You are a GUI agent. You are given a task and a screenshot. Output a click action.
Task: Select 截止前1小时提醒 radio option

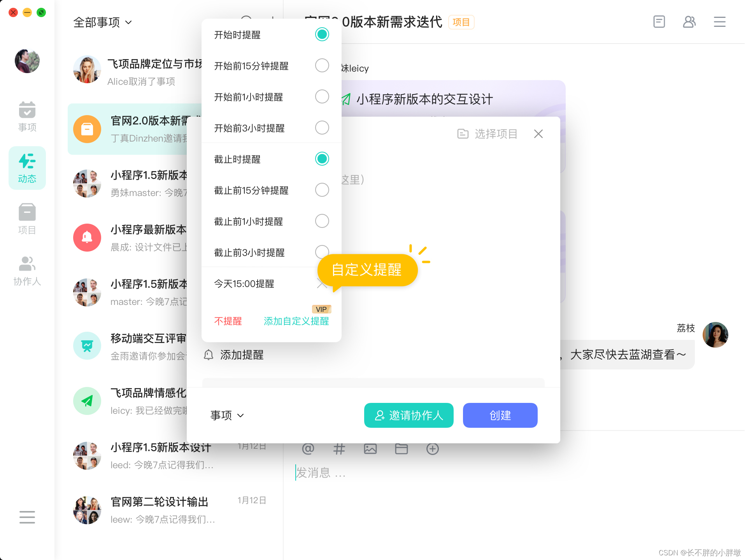[322, 221]
